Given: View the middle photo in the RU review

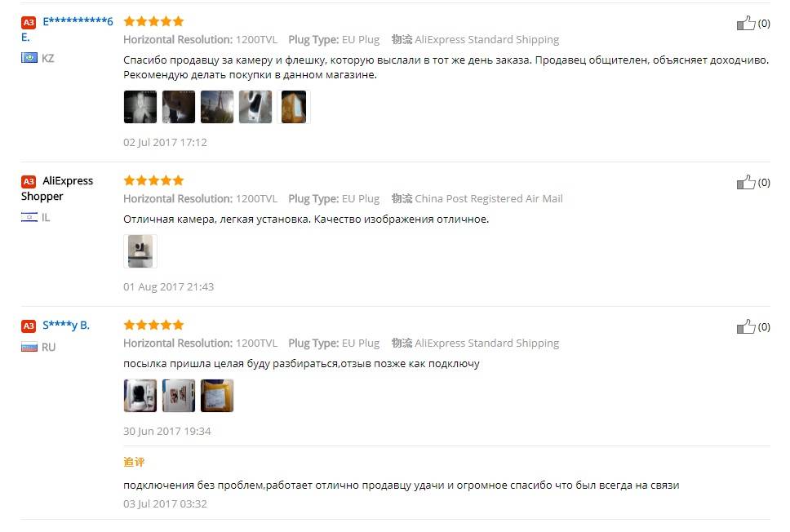Looking at the screenshot, I should tap(179, 396).
